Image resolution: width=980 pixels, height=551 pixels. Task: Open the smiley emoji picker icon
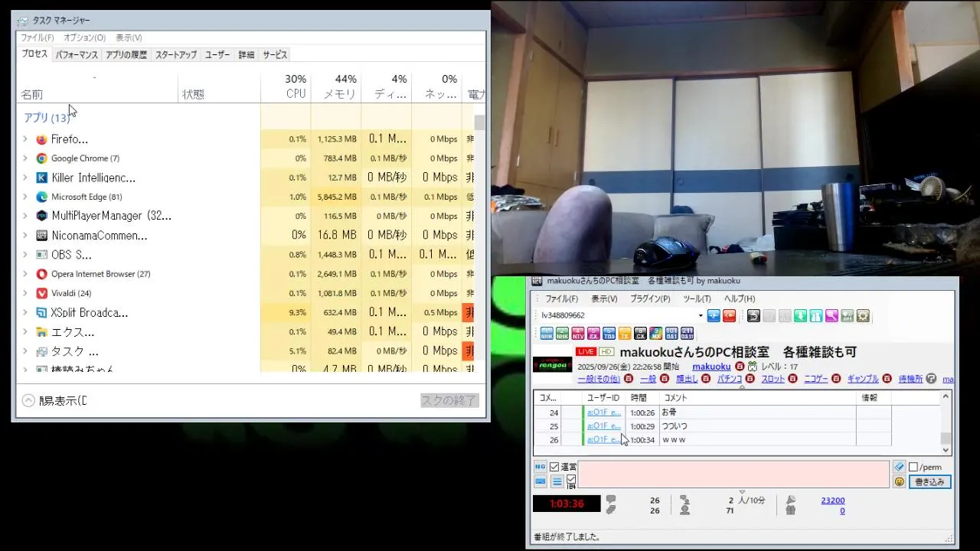click(x=899, y=482)
